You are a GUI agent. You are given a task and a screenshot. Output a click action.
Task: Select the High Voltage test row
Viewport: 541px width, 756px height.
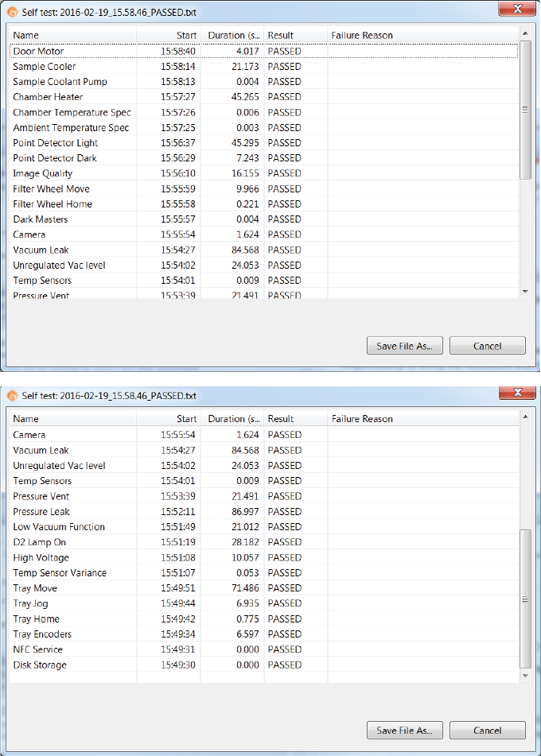[263, 557]
